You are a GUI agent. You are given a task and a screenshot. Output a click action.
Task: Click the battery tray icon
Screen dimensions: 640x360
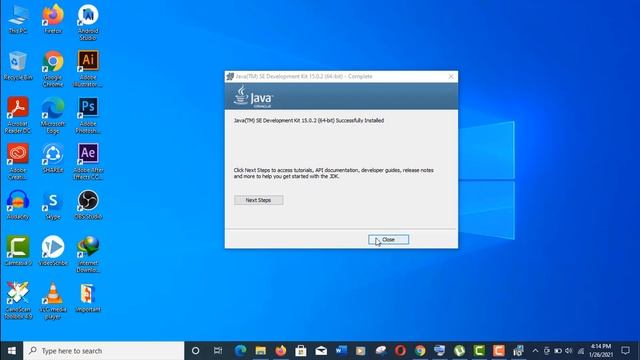[558, 351]
